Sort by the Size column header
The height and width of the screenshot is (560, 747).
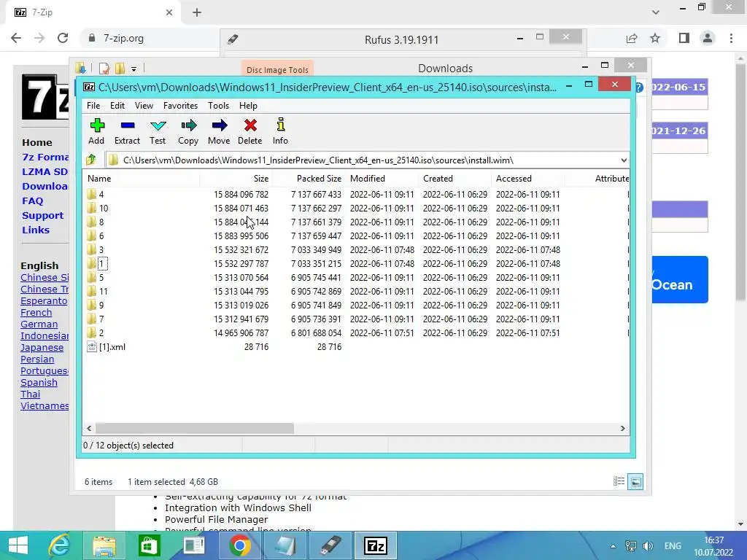(236, 179)
